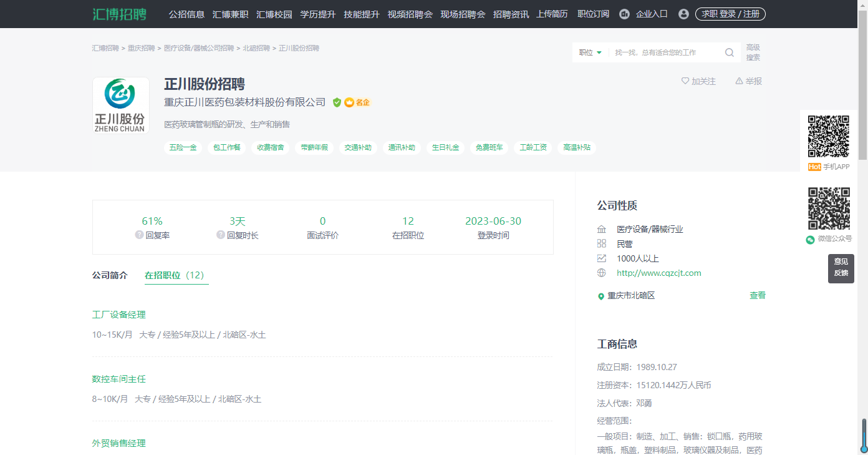Click the 手机APP QR code

pyautogui.click(x=829, y=136)
